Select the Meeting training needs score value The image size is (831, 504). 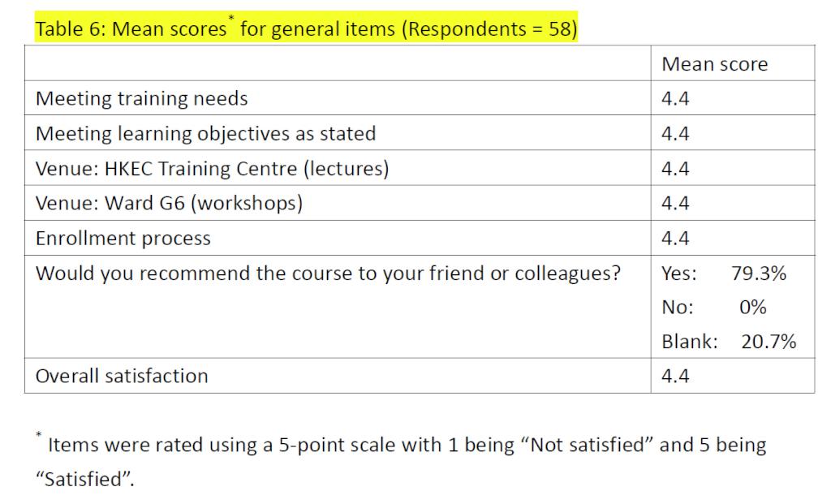[675, 98]
